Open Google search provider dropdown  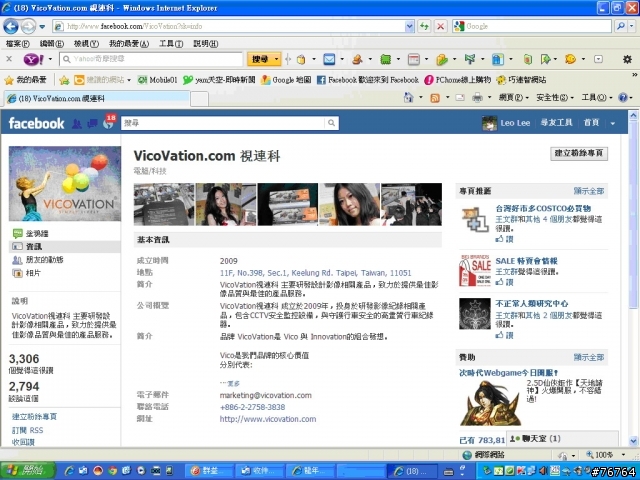632,27
